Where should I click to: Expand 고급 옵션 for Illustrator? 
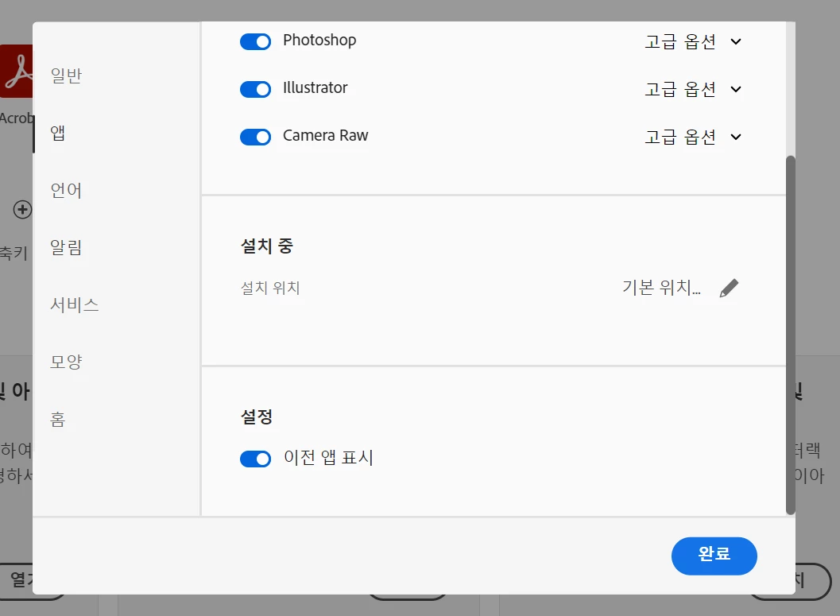pyautogui.click(x=693, y=89)
